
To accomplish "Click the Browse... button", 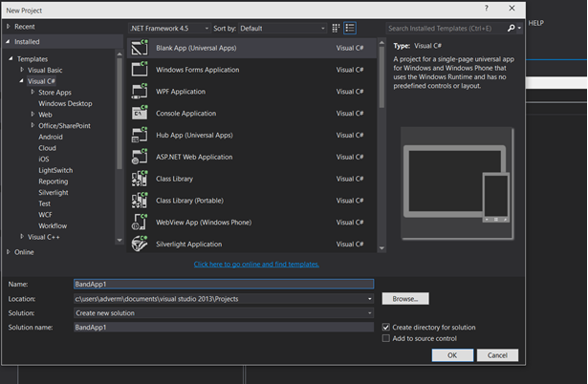I will (405, 299).
